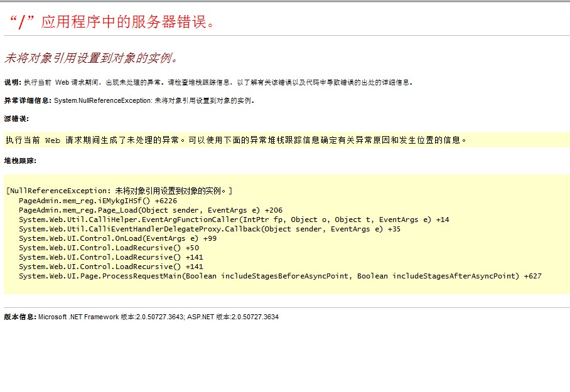Click the 堆栈跟踪 label
The height and width of the screenshot is (392, 570).
(20, 161)
